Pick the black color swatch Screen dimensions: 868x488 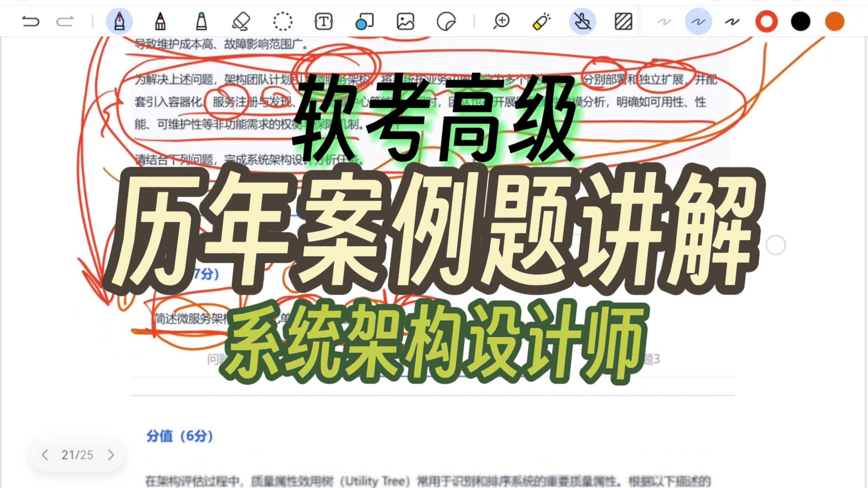[800, 22]
